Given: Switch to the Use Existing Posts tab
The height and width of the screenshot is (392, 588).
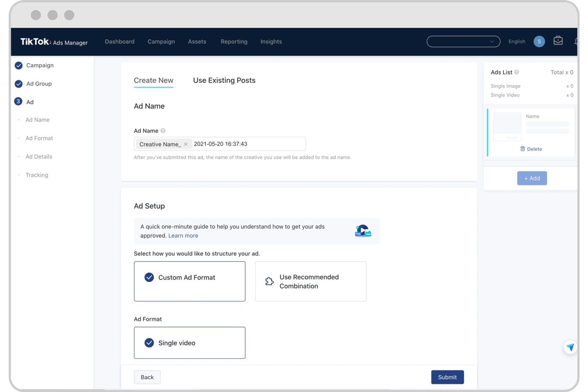Looking at the screenshot, I should (224, 80).
